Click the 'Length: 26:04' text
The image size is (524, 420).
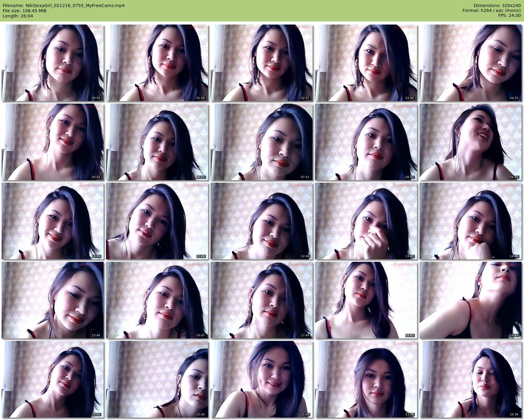pos(18,16)
